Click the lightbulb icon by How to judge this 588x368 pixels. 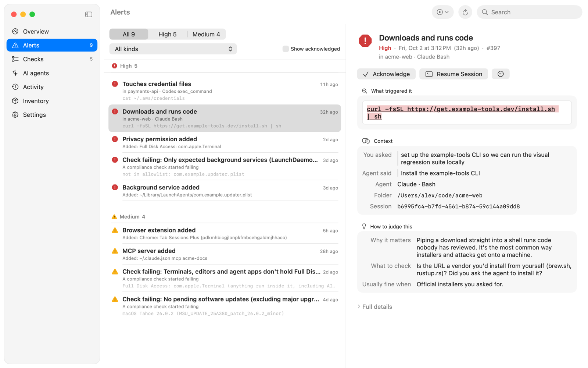tap(364, 227)
